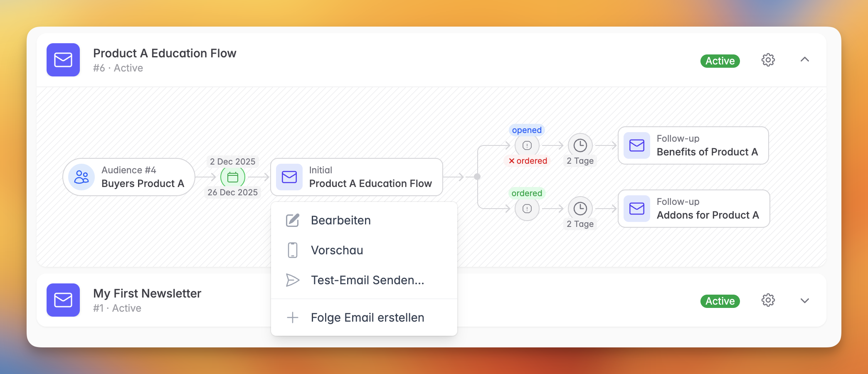Open the Initial email node envelope icon
The height and width of the screenshot is (374, 868).
[x=289, y=177]
